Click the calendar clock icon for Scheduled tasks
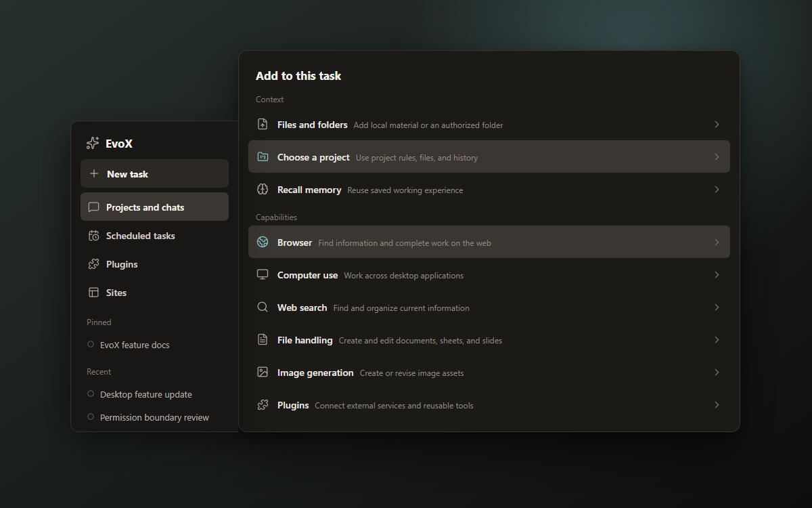Screen dimensions: 812x508 [x=94, y=236]
